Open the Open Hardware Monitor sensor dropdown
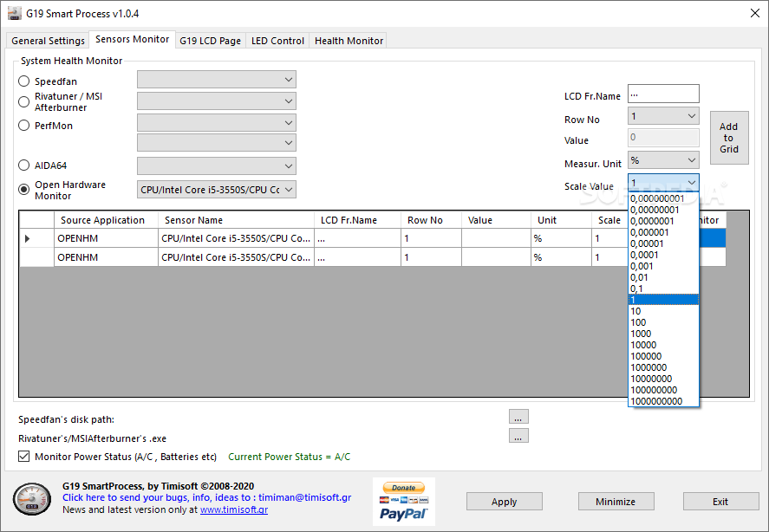 (216, 189)
